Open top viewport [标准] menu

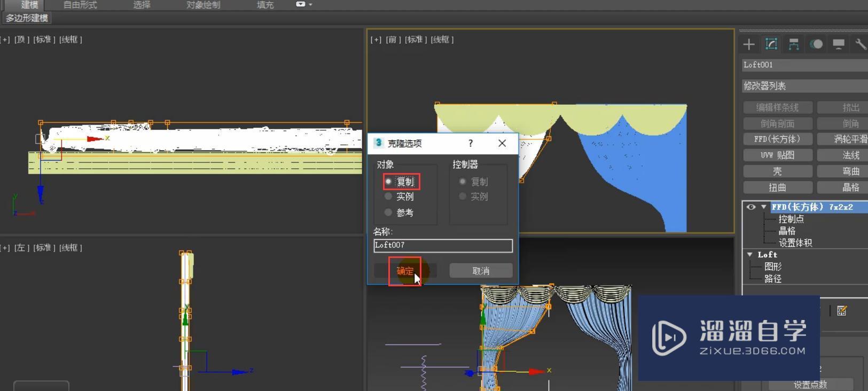pyautogui.click(x=45, y=40)
